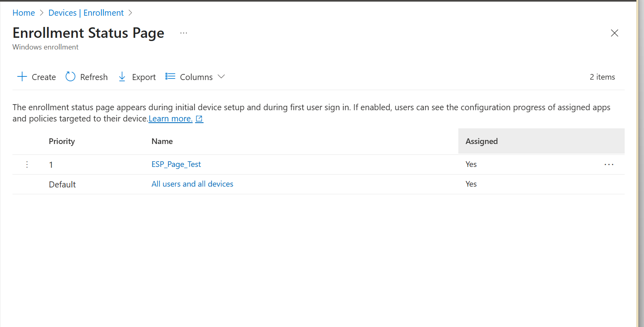Screen dimensions: 644x327
Task: Open the ESP_Page_Test profile
Action: 176,164
